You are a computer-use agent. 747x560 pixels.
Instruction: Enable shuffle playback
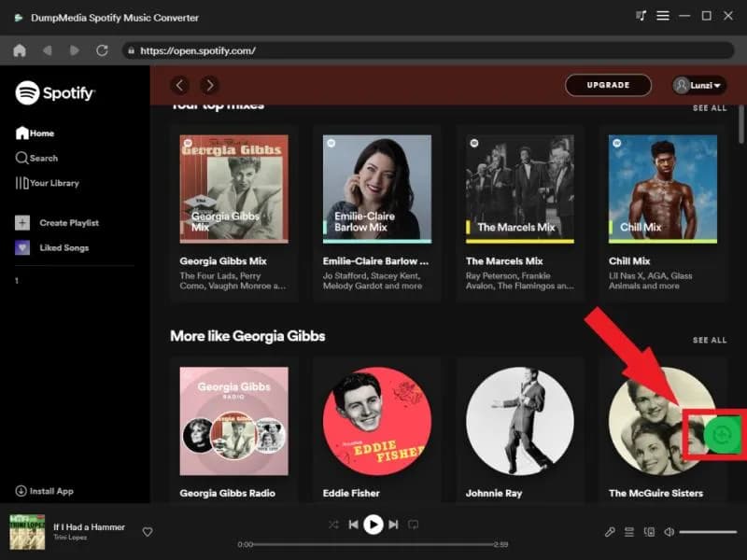tap(332, 525)
